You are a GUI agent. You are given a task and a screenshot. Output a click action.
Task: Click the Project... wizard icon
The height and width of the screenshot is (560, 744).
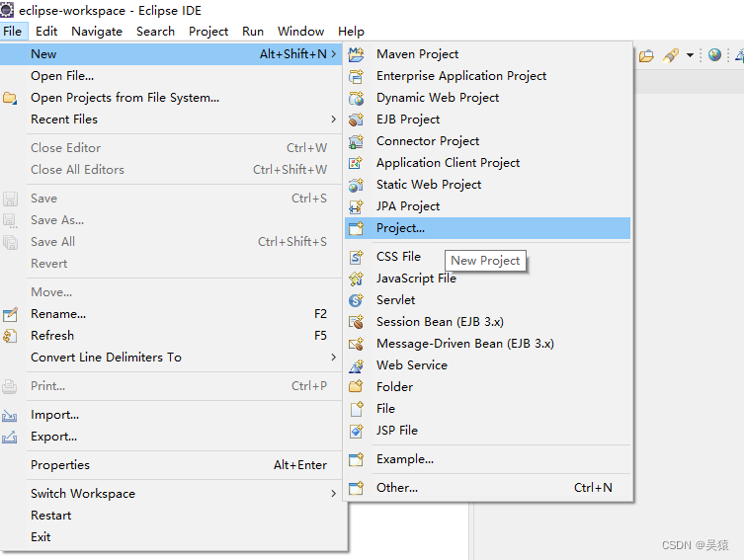click(356, 228)
